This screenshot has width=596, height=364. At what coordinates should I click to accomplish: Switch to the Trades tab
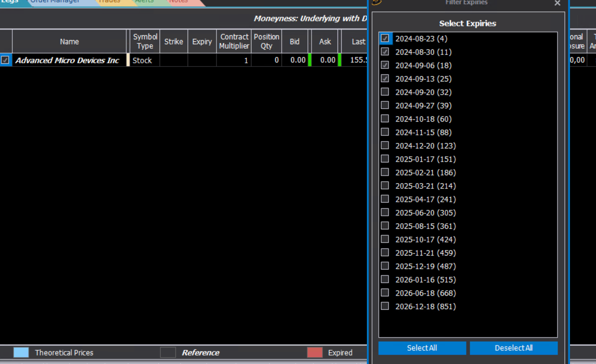[x=109, y=2]
